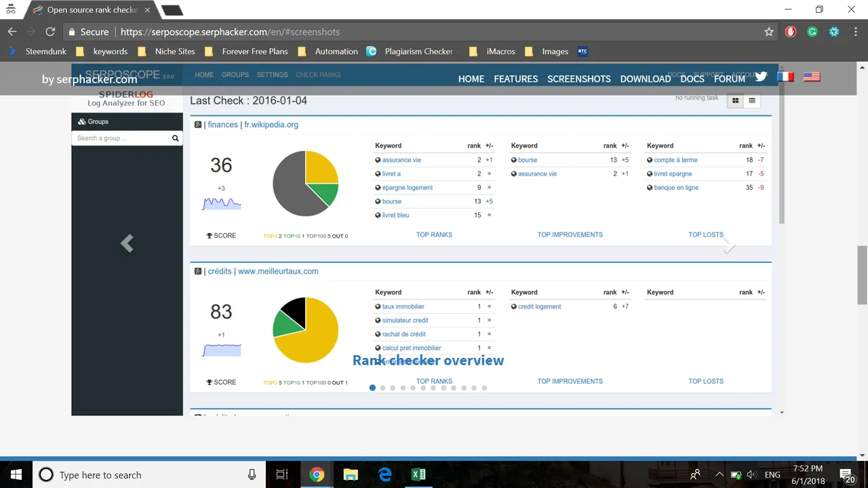
Task: Click the fr.wikipedia.org link
Action: coord(271,125)
